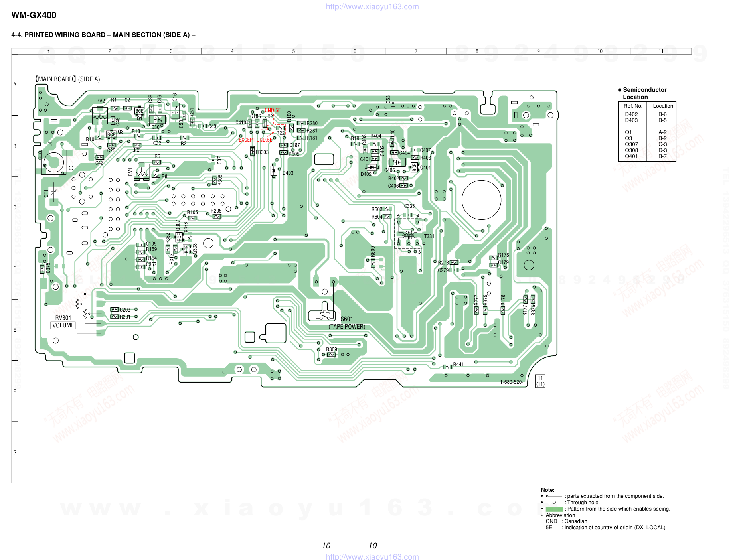Click the green pattern color swatch in Note
The width and height of the screenshot is (745, 560).
554,509
